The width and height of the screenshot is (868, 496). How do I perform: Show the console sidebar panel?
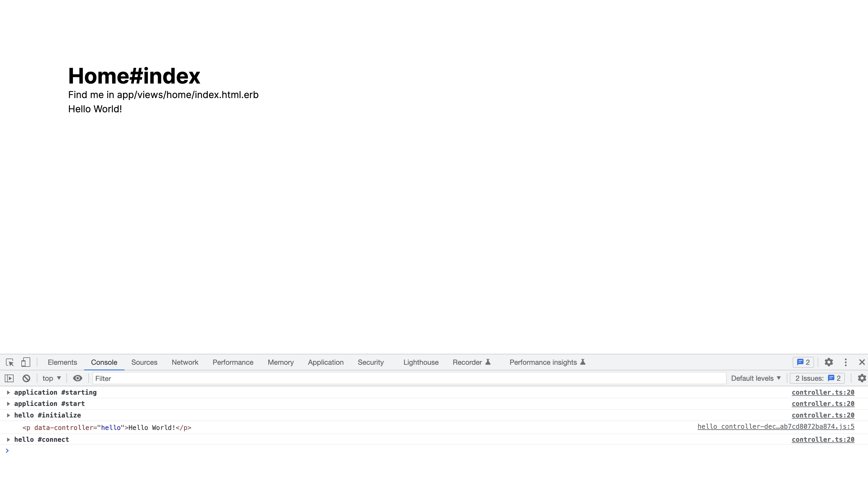(x=9, y=378)
